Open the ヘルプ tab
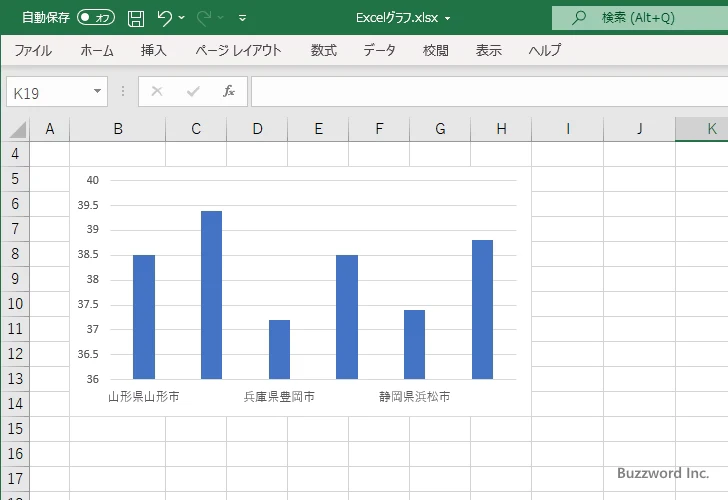The width and height of the screenshot is (728, 500). 545,50
